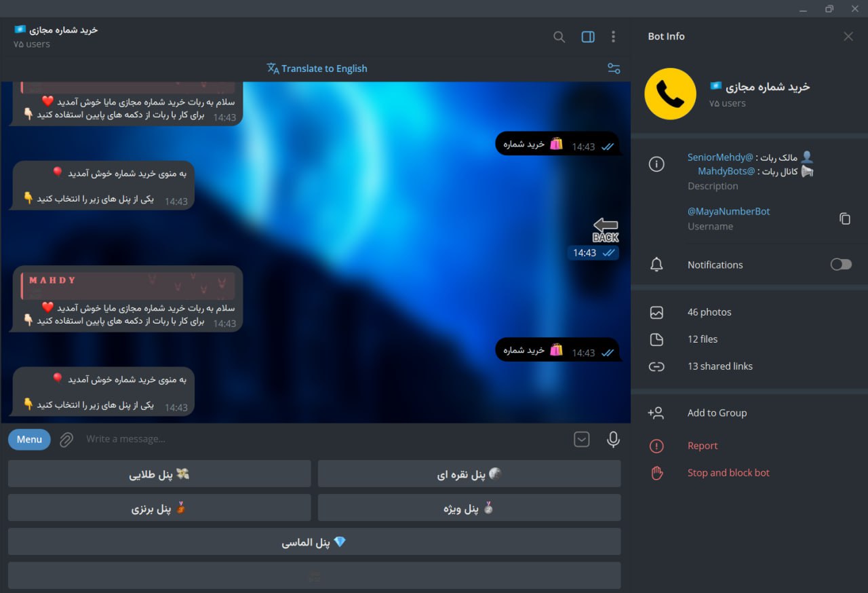Open the @SeniorMehdy owner link
The width and height of the screenshot is (868, 593).
720,157
